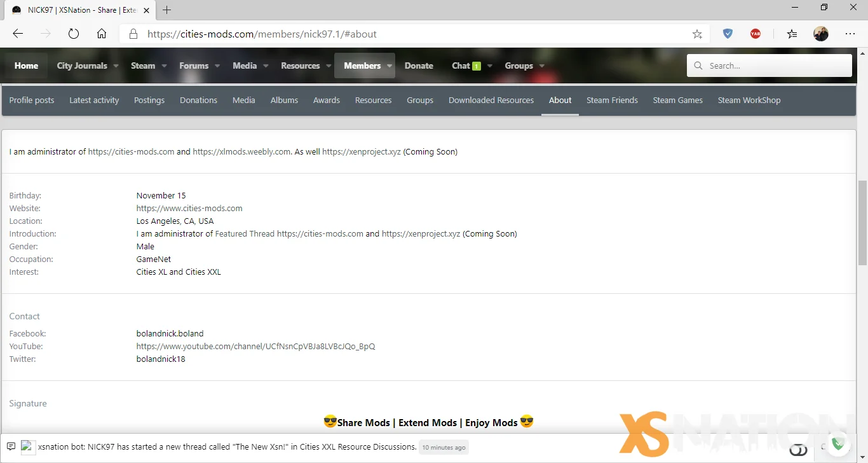This screenshot has width=868, height=463.
Task: Click the occupation value GameNet
Action: pos(154,259)
